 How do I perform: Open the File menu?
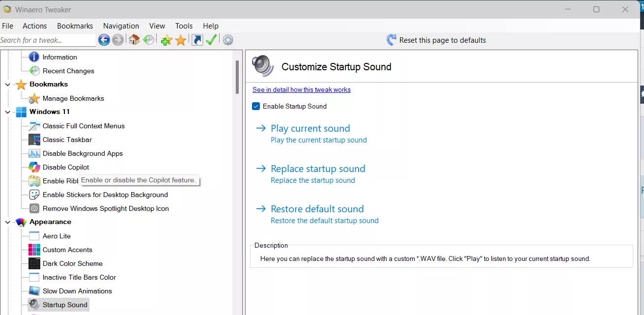coord(7,26)
